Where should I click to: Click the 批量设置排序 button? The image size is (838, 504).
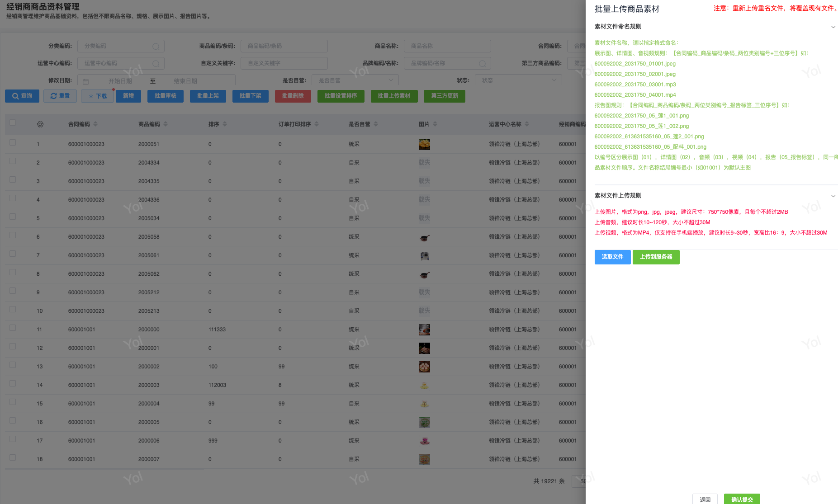[x=341, y=96]
